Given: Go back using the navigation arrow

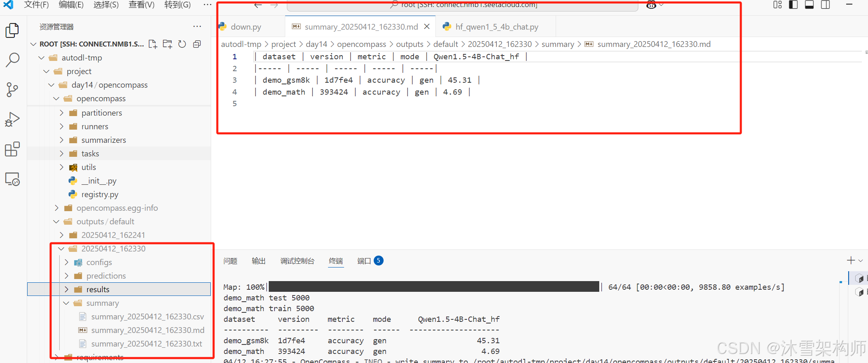Looking at the screenshot, I should click(258, 5).
